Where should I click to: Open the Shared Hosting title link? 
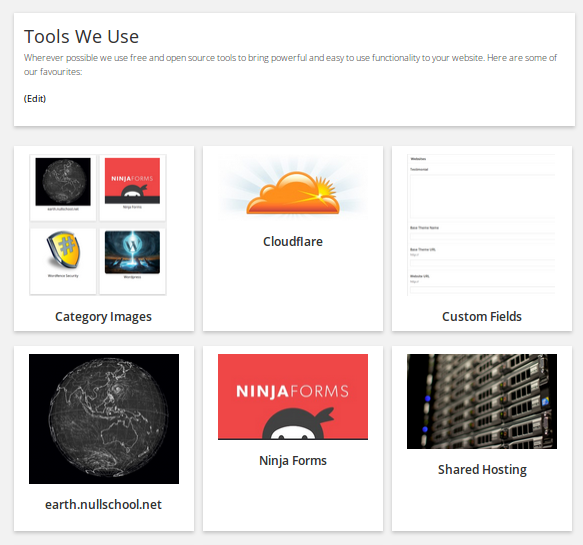click(x=482, y=470)
